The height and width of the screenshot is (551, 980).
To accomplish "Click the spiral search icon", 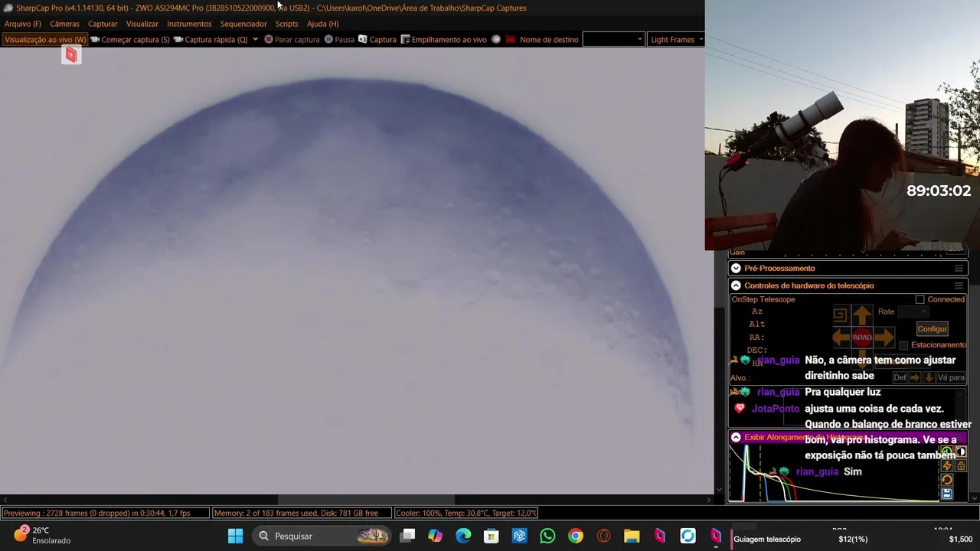I will 840,315.
